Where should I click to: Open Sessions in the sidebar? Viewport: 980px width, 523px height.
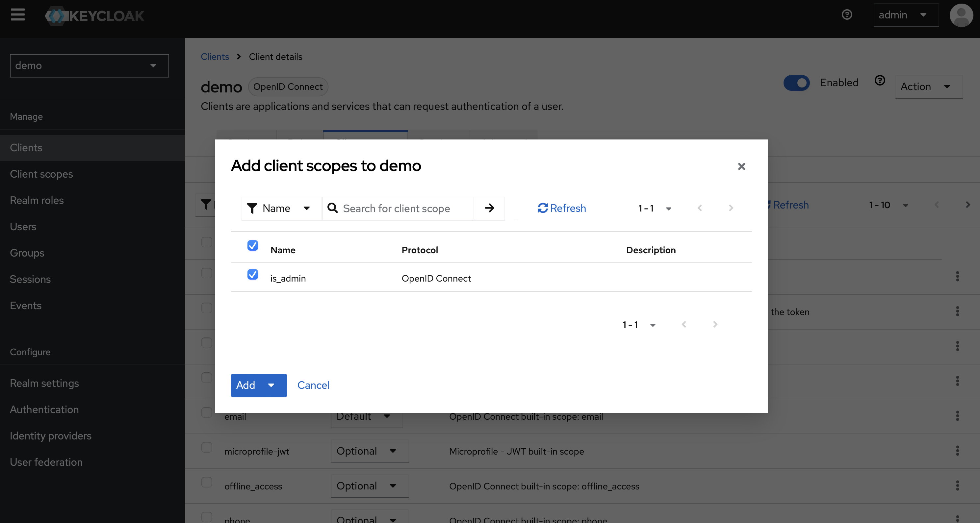click(92, 279)
